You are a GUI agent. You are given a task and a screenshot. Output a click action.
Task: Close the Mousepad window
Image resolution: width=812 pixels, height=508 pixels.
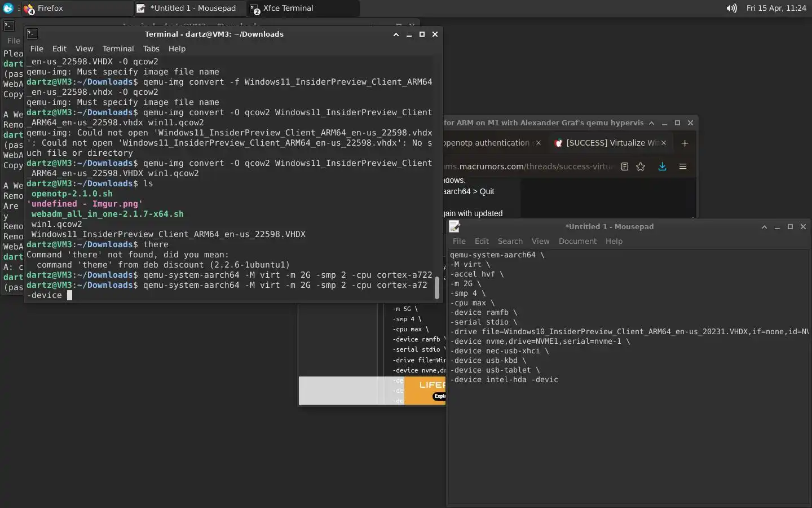803,227
